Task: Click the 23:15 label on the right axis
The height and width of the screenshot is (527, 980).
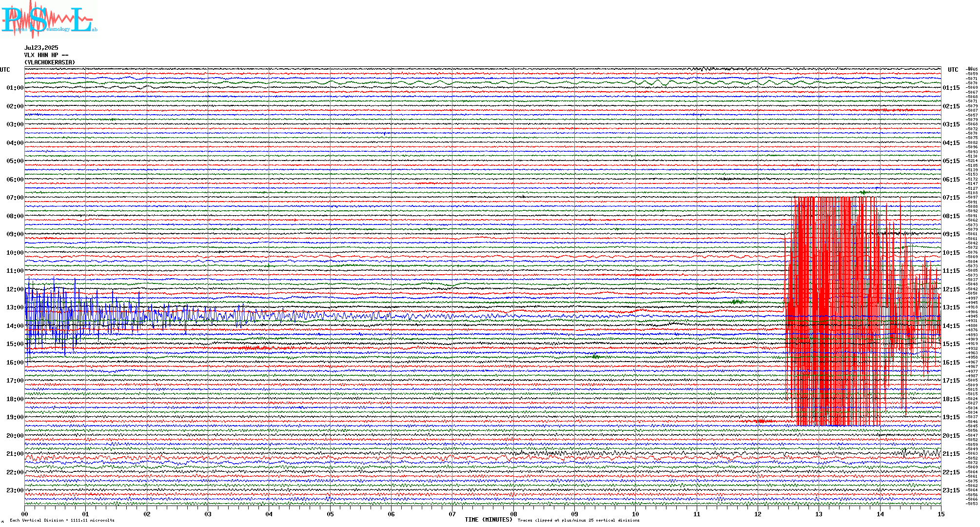Action: click(x=951, y=490)
